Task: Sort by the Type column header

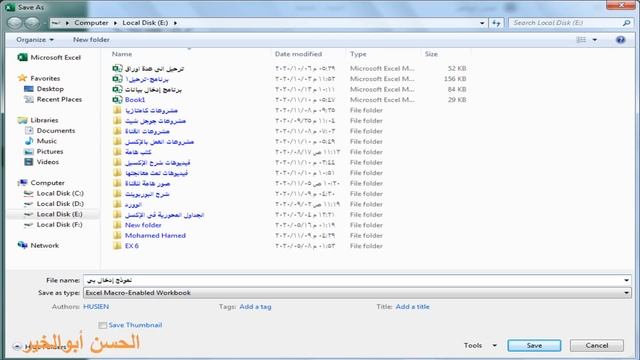Action: tap(358, 54)
